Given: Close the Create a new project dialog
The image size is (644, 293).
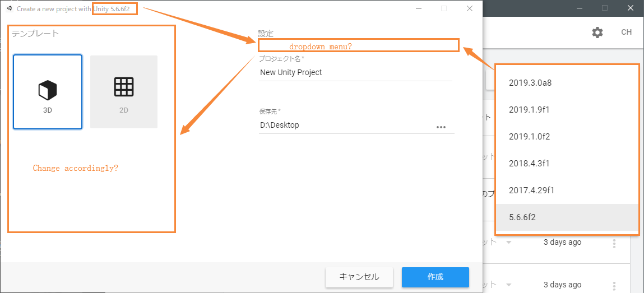Looking at the screenshot, I should tap(470, 8).
